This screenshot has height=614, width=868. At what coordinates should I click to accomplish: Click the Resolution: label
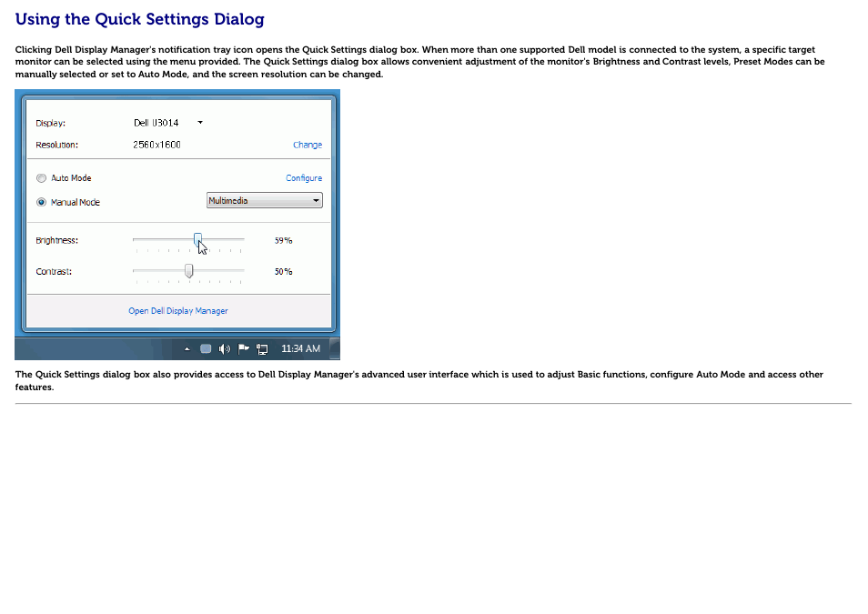click(x=57, y=145)
